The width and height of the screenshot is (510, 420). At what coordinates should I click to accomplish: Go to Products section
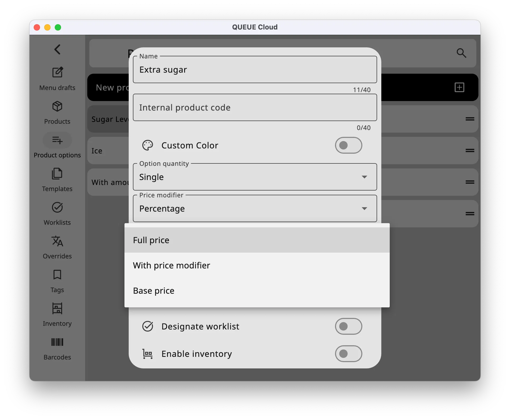pyautogui.click(x=57, y=112)
